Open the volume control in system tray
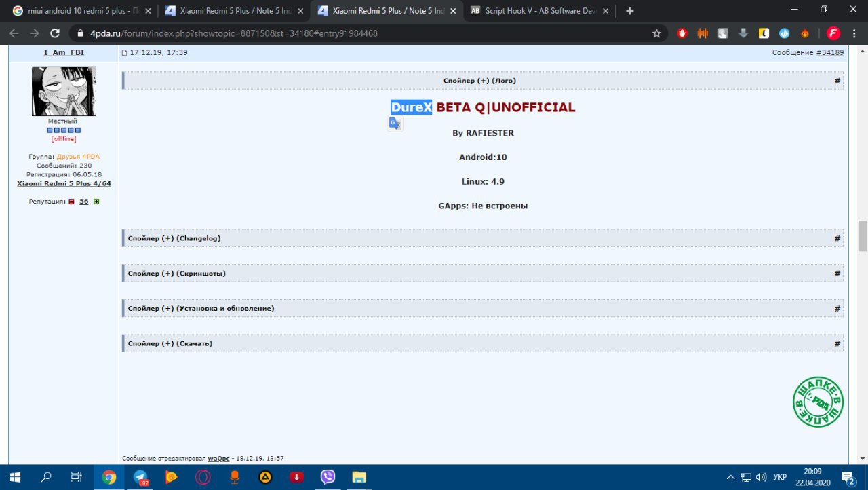The image size is (868, 490). [761, 477]
